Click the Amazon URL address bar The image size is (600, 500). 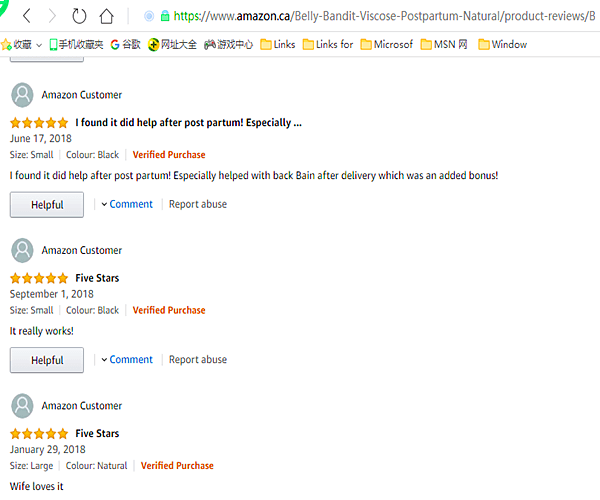coord(380,16)
